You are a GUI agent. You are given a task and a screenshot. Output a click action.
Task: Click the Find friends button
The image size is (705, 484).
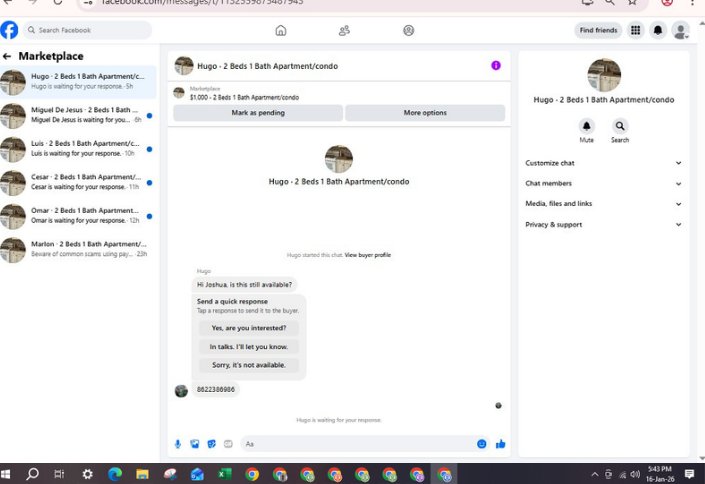click(x=598, y=30)
